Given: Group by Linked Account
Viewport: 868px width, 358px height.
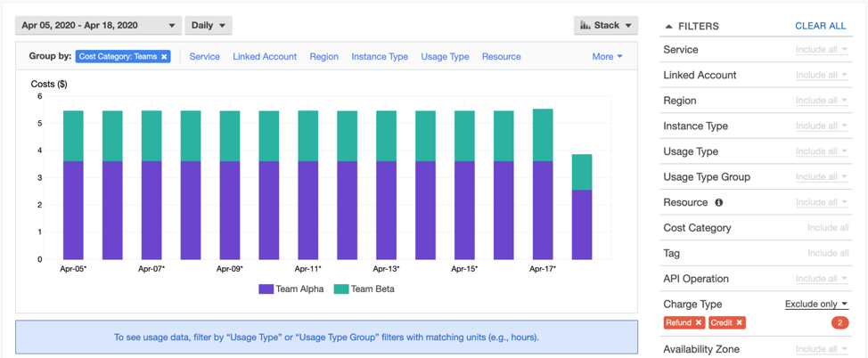Looking at the screenshot, I should click(x=265, y=56).
